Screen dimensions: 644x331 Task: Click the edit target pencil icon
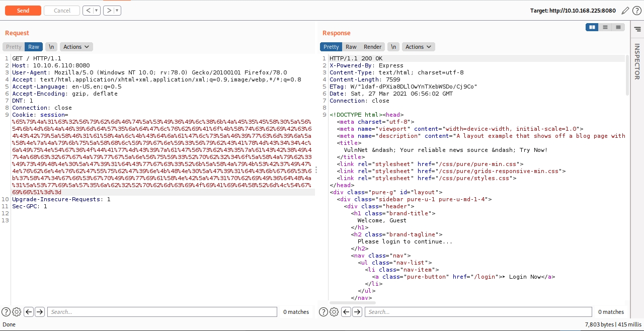point(625,11)
